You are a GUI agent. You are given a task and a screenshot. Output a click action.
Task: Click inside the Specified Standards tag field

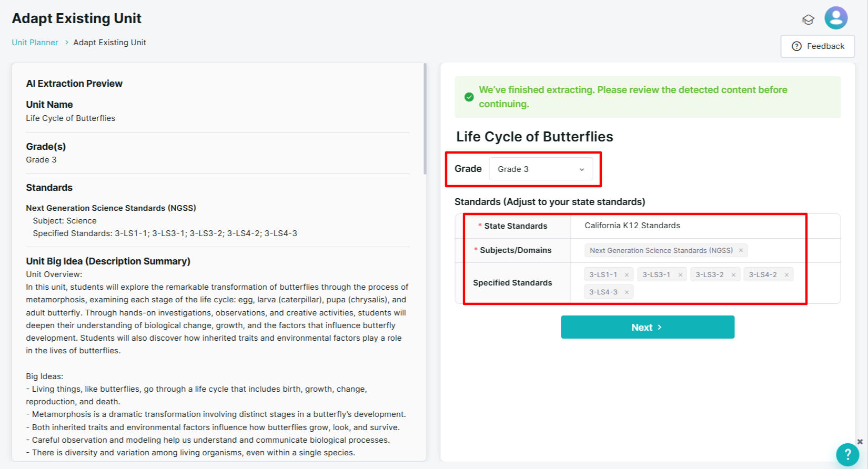(x=705, y=283)
